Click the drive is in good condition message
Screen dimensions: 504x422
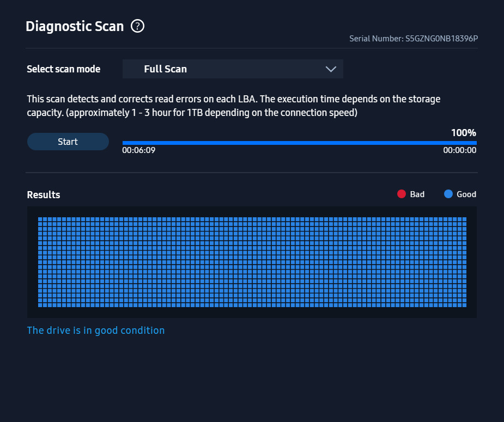96,331
